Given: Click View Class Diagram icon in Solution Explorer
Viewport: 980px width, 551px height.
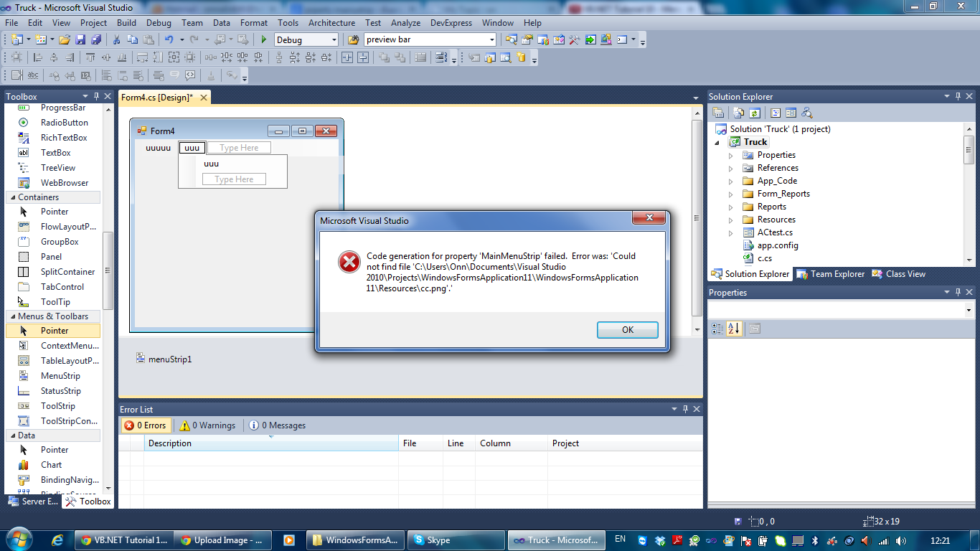Looking at the screenshot, I should [807, 113].
